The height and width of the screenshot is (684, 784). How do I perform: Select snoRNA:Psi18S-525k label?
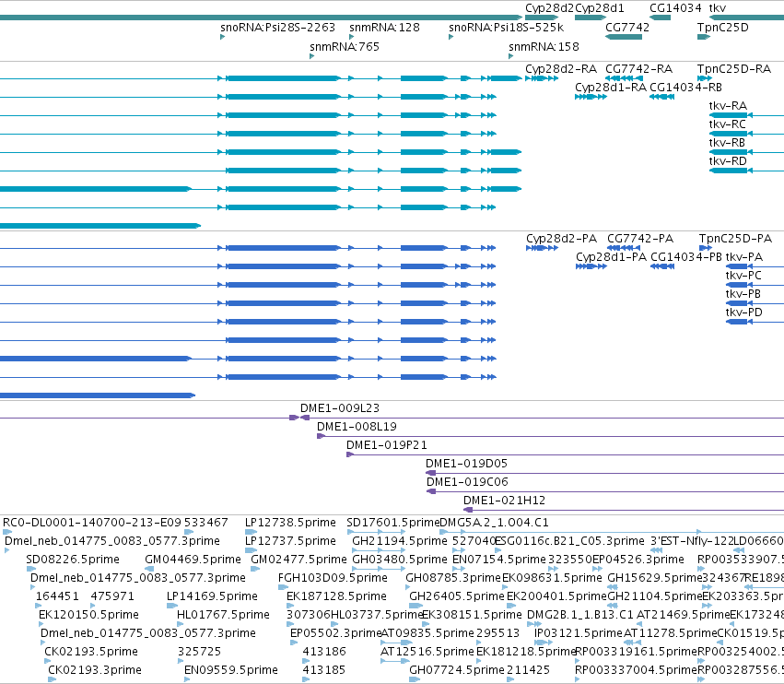coord(506,28)
